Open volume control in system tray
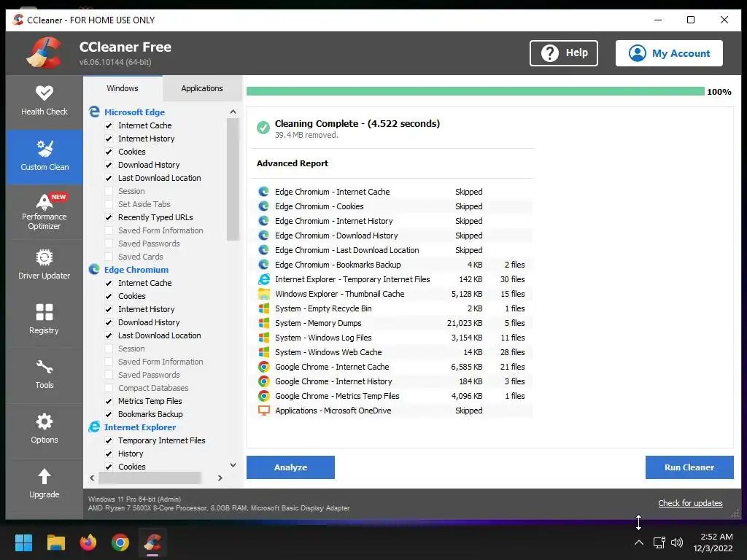The image size is (747, 560). pos(676,542)
